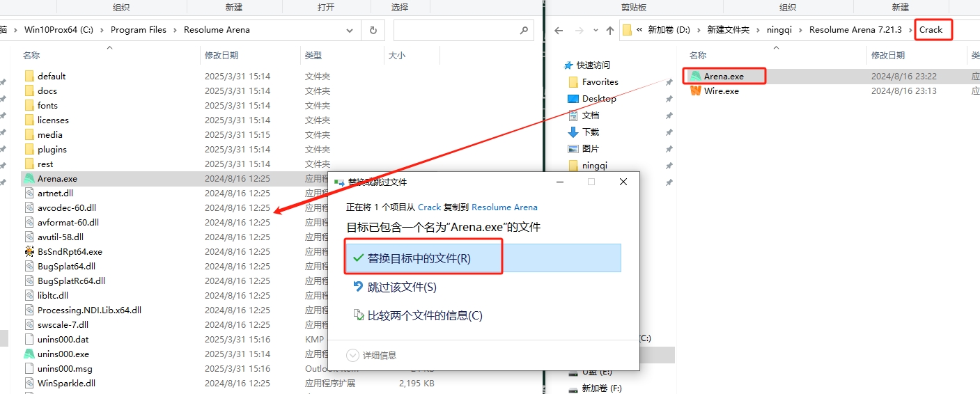
Task: Choose 替换目标中的文件(R) option
Action: point(483,258)
